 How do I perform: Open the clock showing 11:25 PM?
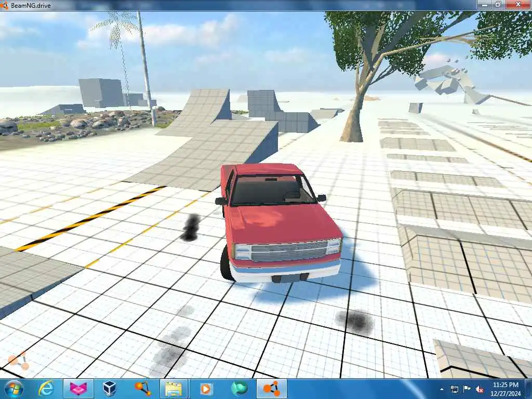click(x=506, y=389)
